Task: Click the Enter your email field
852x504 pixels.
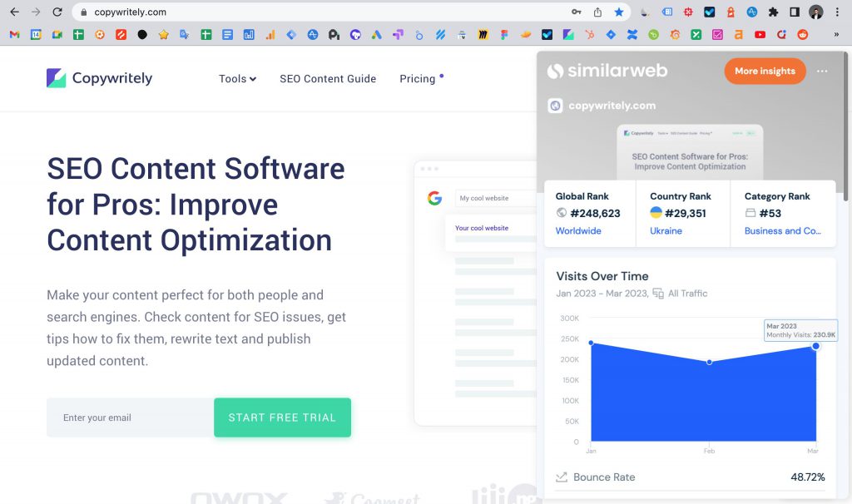Action: pyautogui.click(x=131, y=418)
